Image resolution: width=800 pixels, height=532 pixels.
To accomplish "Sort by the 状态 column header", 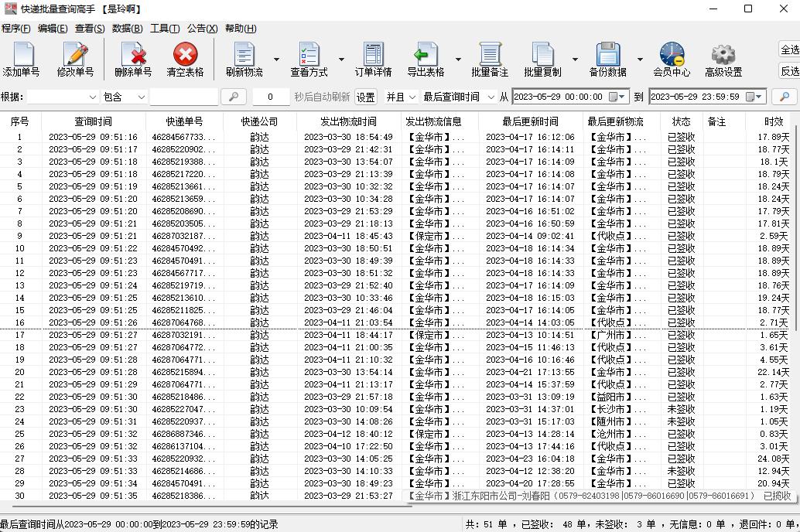I will [x=681, y=121].
